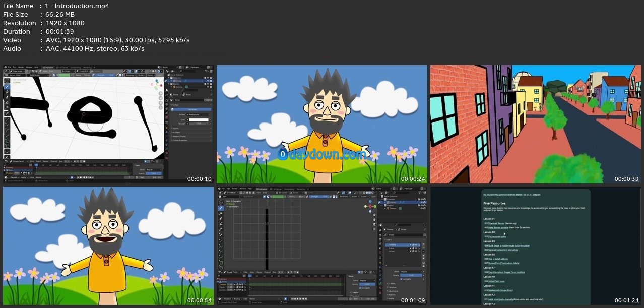The height and width of the screenshot is (308, 644).
Task: Select the Erase tool in the 00:00:10 frame
Action: point(7,97)
